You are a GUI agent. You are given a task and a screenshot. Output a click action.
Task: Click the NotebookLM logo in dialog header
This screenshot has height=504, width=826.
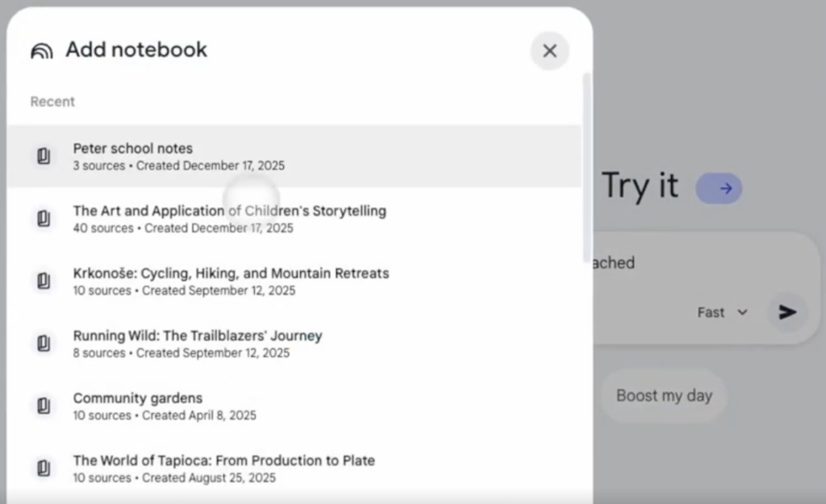(x=41, y=51)
